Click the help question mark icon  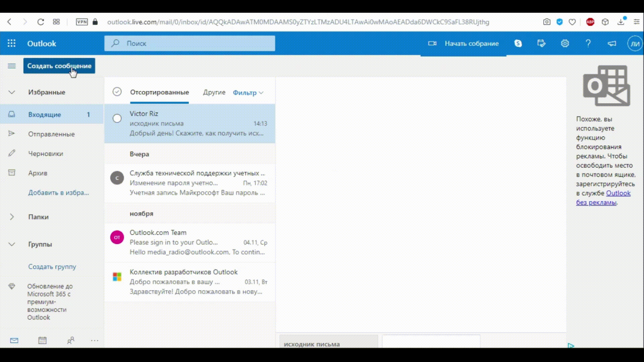coord(588,44)
